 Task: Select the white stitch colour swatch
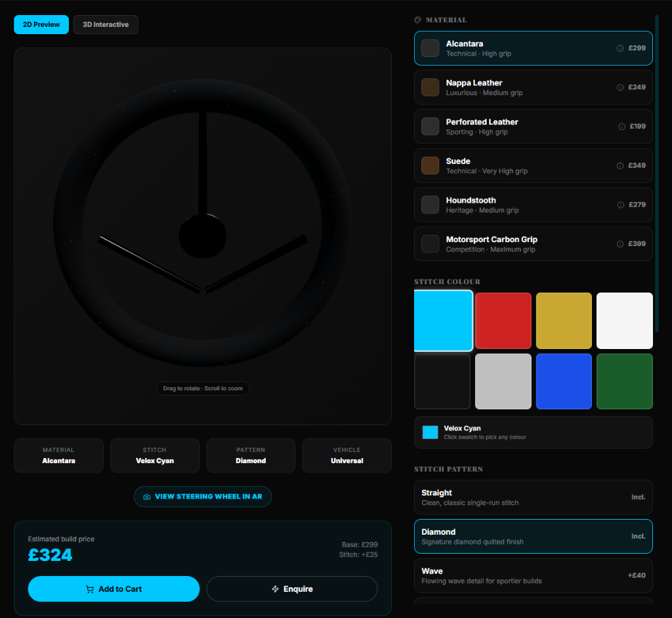pos(625,321)
